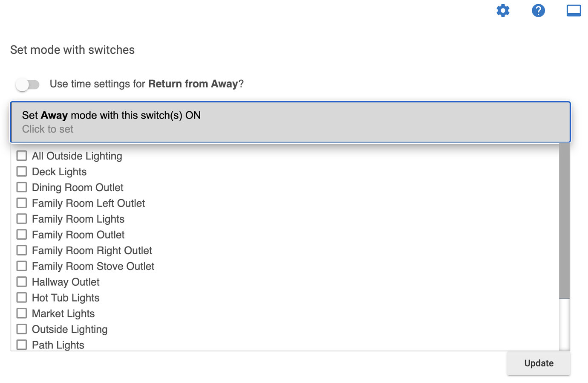This screenshot has height=383, width=588.
Task: Collapse the Set Away mode switch dropdown
Action: pos(290,122)
